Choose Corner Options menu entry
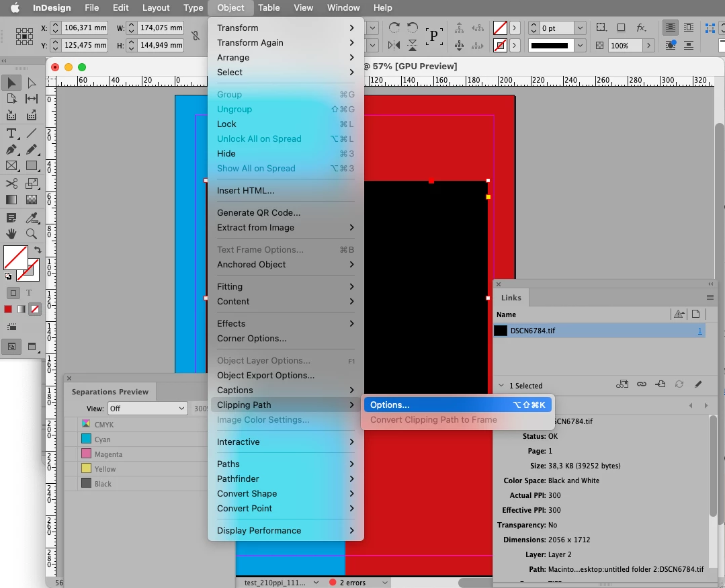Image resolution: width=725 pixels, height=588 pixels. tap(286, 339)
